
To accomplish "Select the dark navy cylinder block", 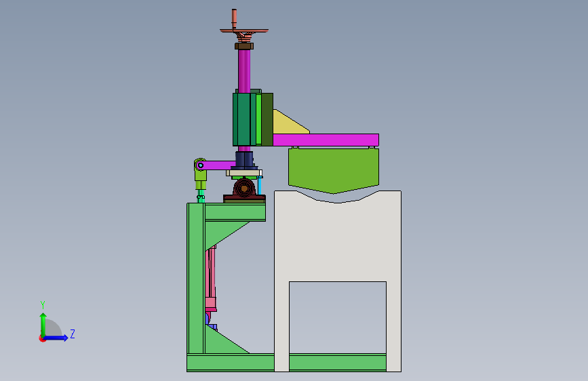I will tap(244, 160).
